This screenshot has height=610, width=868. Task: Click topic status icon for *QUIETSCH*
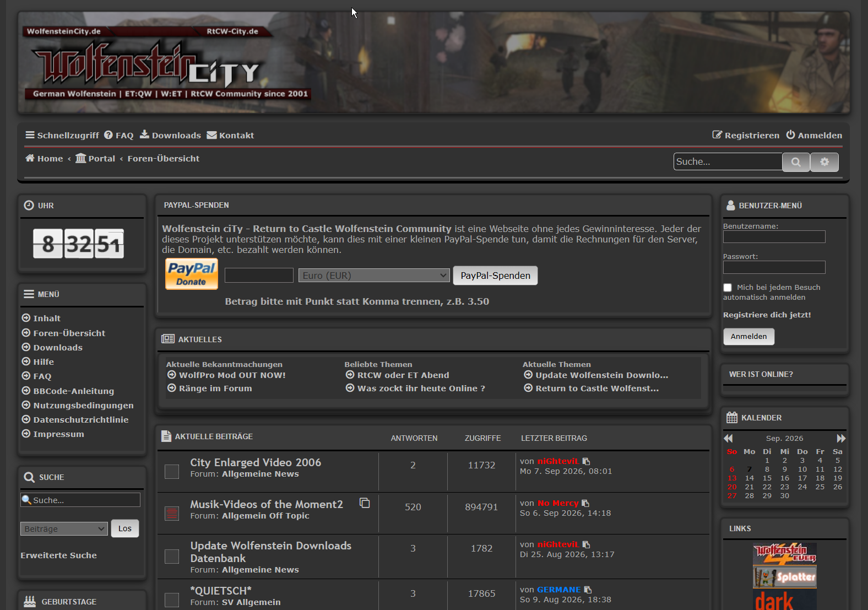point(172,600)
